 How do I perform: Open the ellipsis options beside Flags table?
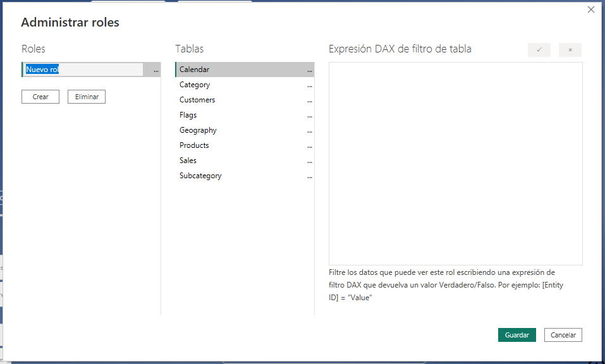(310, 116)
